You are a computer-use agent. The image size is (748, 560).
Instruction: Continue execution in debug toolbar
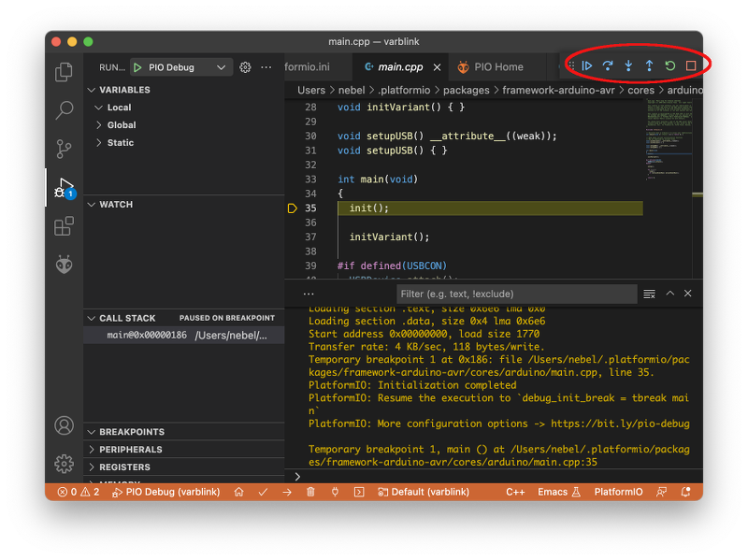tap(587, 65)
